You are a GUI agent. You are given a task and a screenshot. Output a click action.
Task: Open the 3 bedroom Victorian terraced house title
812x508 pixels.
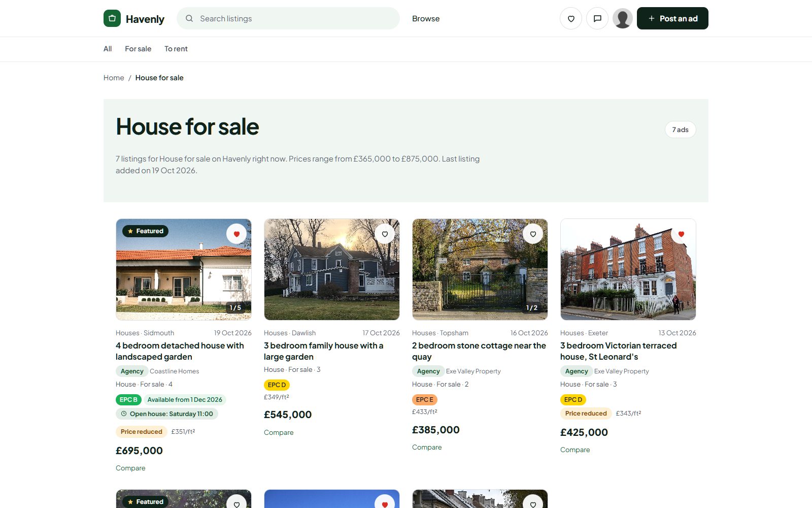[x=619, y=351]
